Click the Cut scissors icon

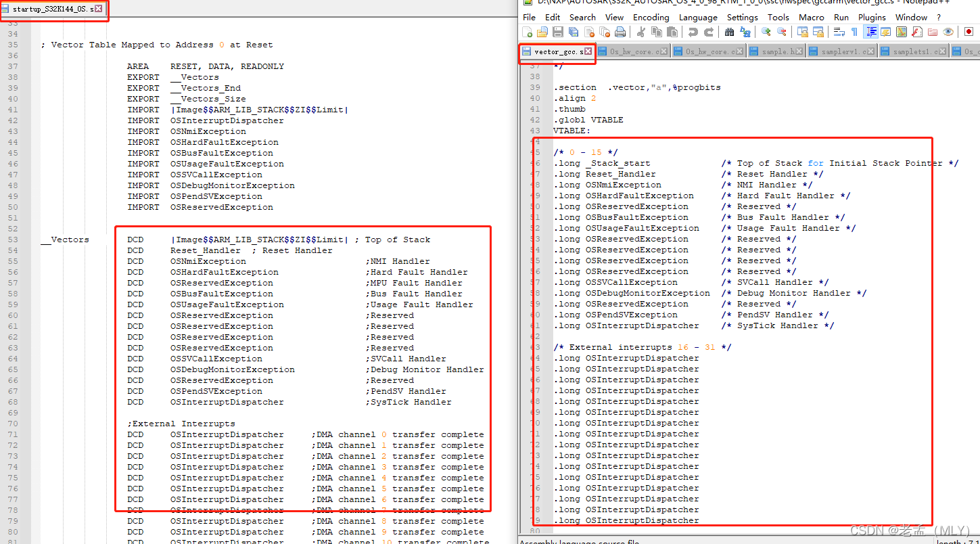(640, 32)
